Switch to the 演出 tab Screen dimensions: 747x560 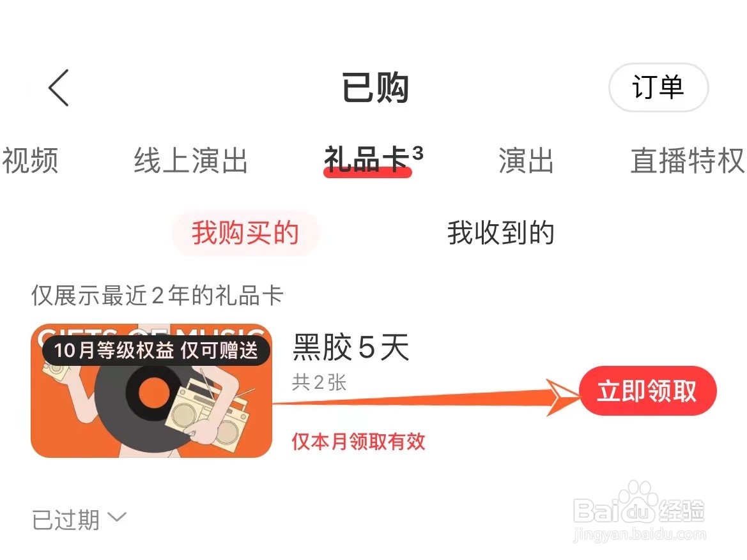[x=526, y=160]
